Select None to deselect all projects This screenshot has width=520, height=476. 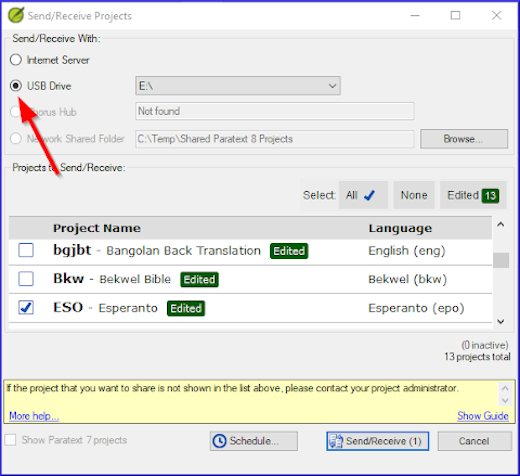click(414, 195)
